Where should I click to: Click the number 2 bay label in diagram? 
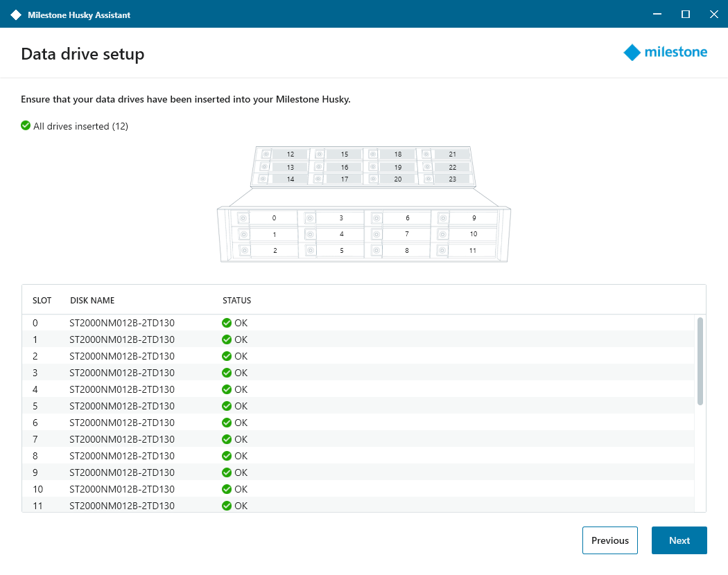(275, 251)
